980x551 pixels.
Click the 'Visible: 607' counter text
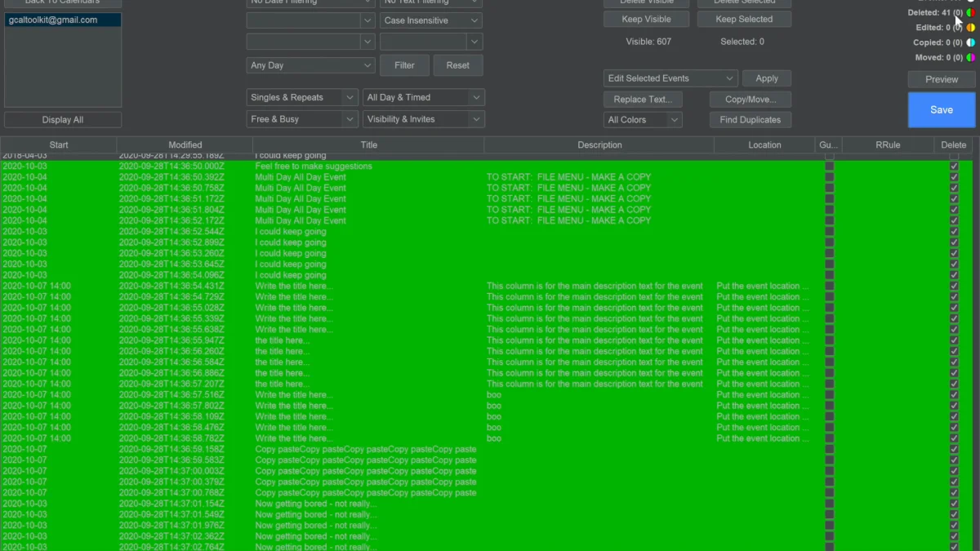click(x=648, y=42)
